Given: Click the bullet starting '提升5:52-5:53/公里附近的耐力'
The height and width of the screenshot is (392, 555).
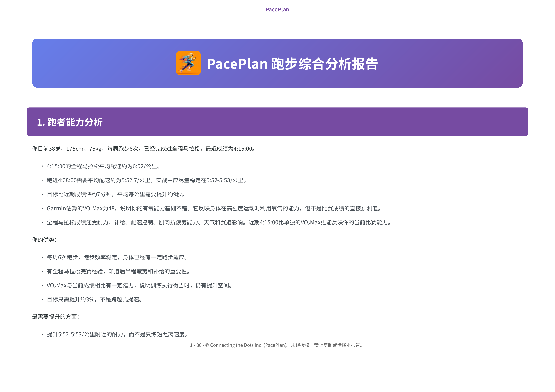Looking at the screenshot, I should click(118, 334).
